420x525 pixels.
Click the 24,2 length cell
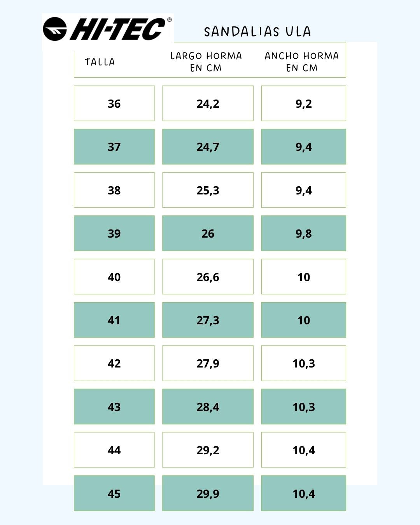tap(208, 103)
